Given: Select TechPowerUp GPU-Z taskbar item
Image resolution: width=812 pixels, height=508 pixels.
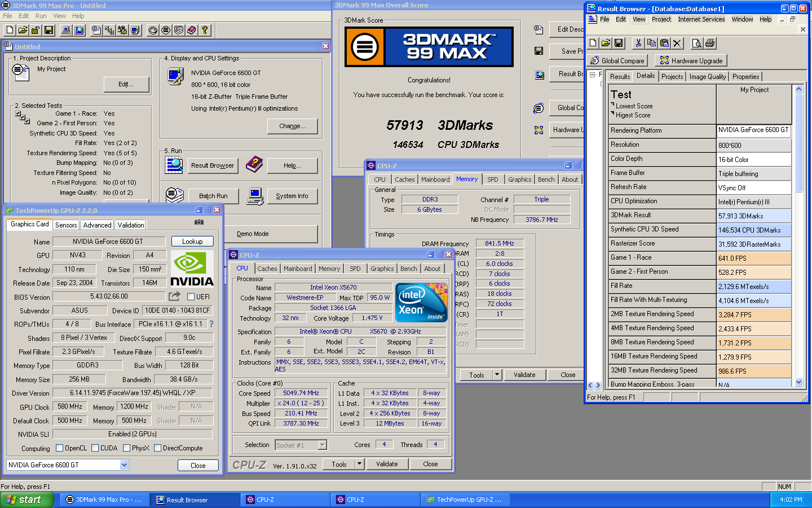Looking at the screenshot, I should click(x=466, y=500).
